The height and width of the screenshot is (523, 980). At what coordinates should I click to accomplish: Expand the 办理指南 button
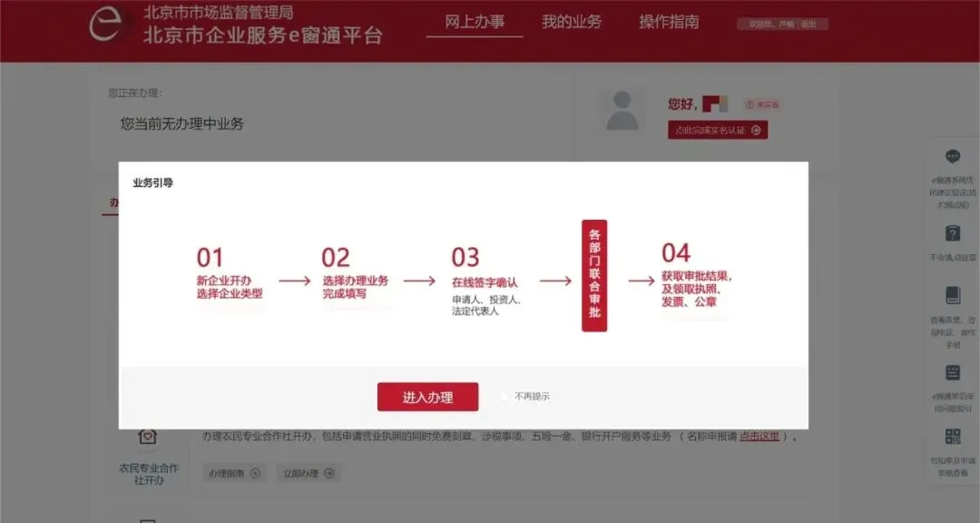(234, 474)
